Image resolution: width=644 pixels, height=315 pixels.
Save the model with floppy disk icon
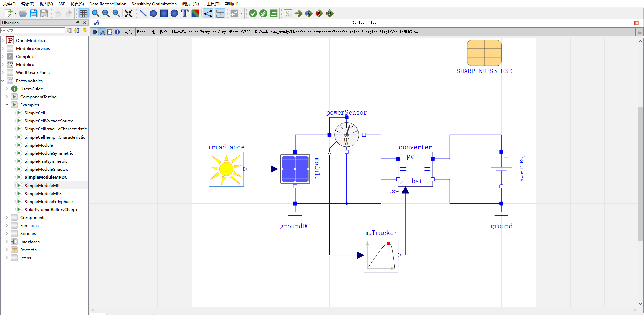click(x=33, y=13)
